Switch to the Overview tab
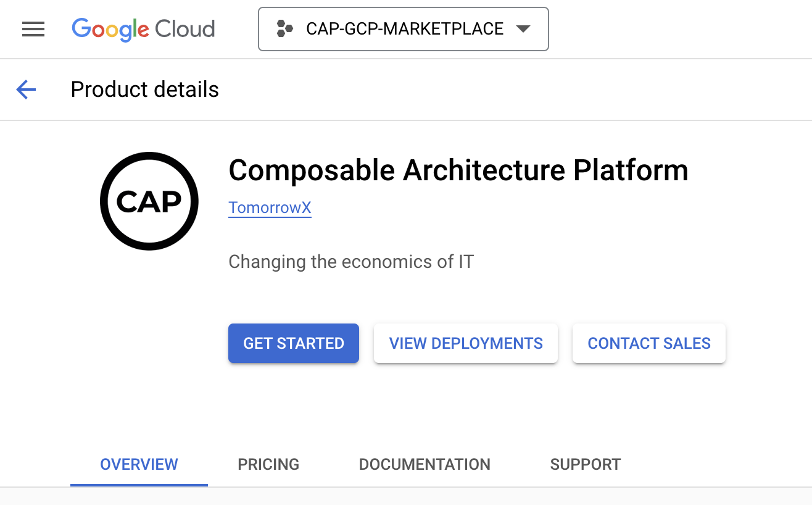This screenshot has height=505, width=812. (x=139, y=464)
